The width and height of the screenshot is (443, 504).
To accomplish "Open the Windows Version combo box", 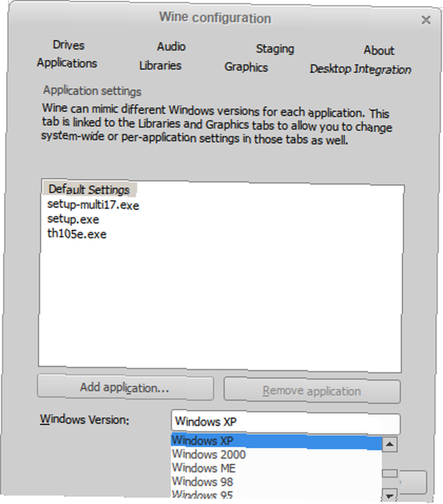I will point(286,422).
